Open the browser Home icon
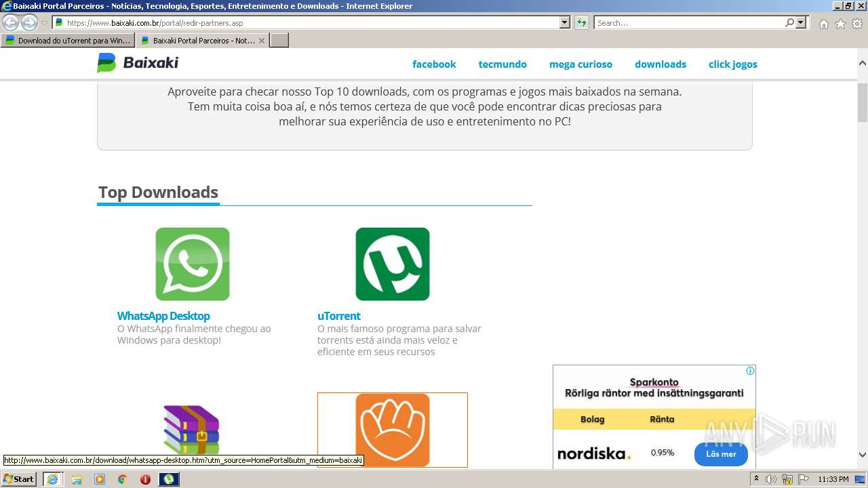The image size is (868, 488). pyautogui.click(x=823, y=24)
